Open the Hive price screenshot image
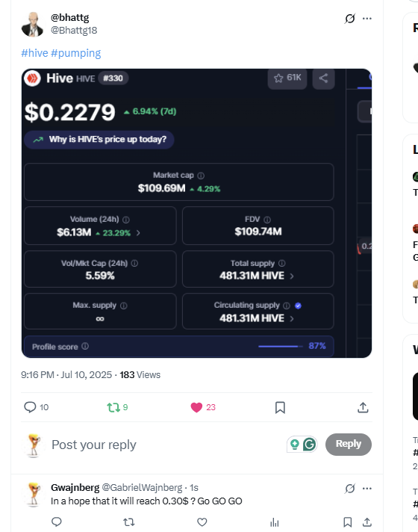 point(196,213)
